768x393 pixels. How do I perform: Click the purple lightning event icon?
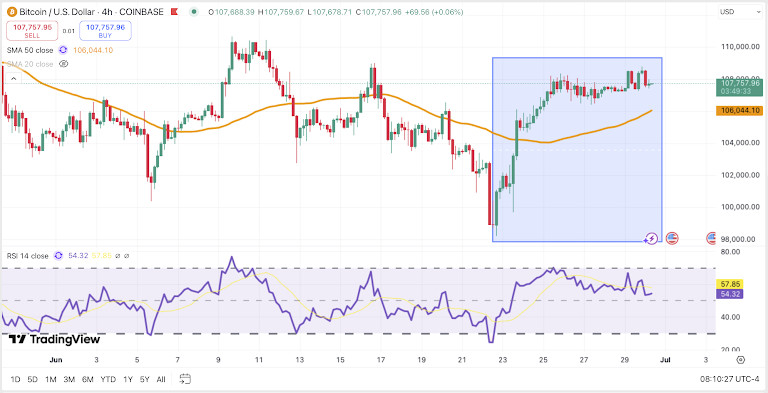point(651,239)
